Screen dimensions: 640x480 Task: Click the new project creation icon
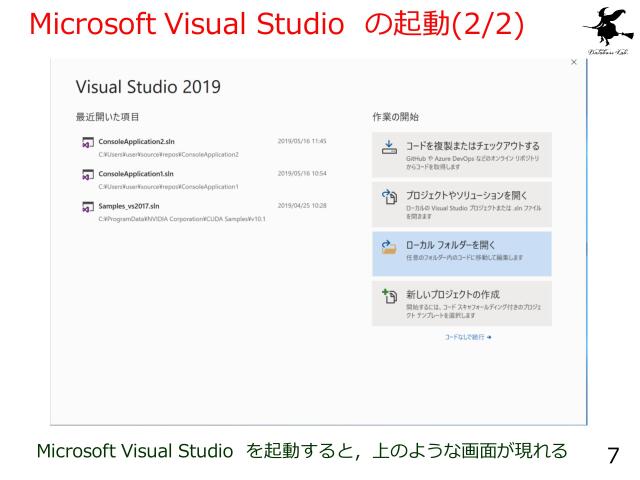(x=389, y=296)
